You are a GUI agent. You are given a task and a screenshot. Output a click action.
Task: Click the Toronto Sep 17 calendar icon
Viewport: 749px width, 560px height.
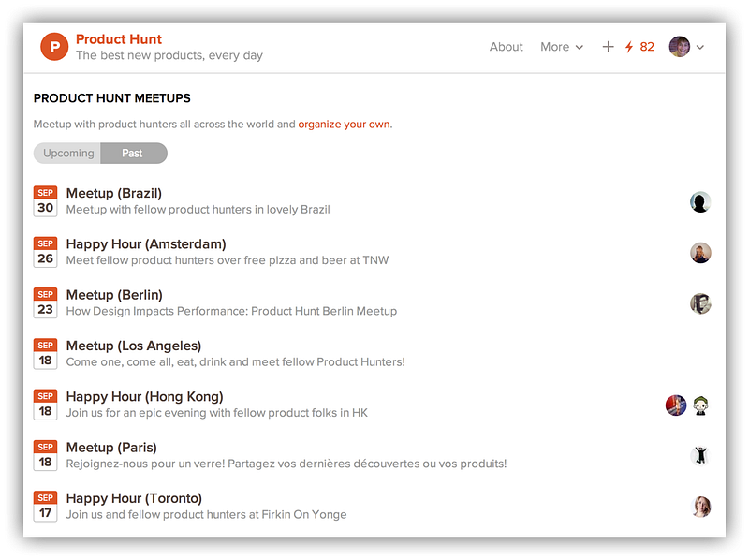[x=45, y=507]
